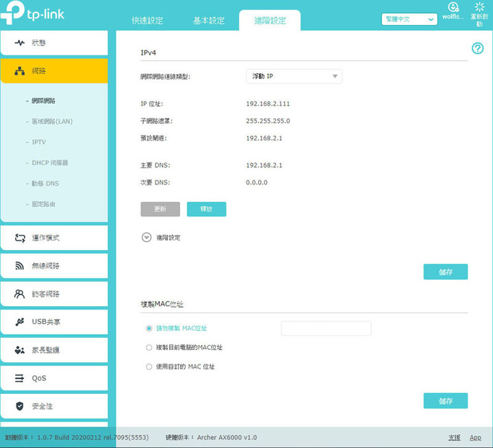Click the MAC address input field
Image resolution: width=493 pixels, height=448 pixels.
click(x=326, y=328)
